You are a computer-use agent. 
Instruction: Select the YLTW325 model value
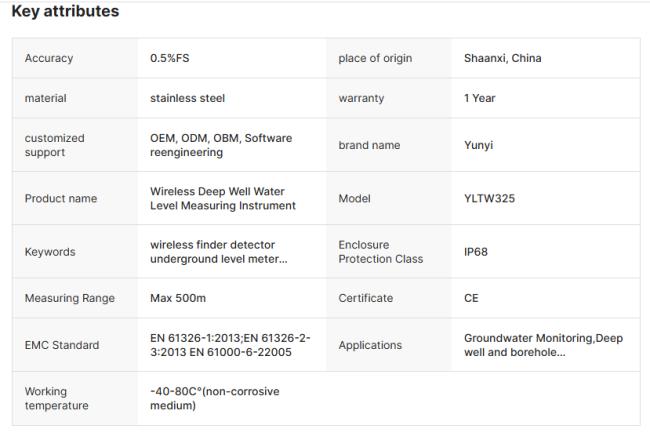click(x=489, y=198)
